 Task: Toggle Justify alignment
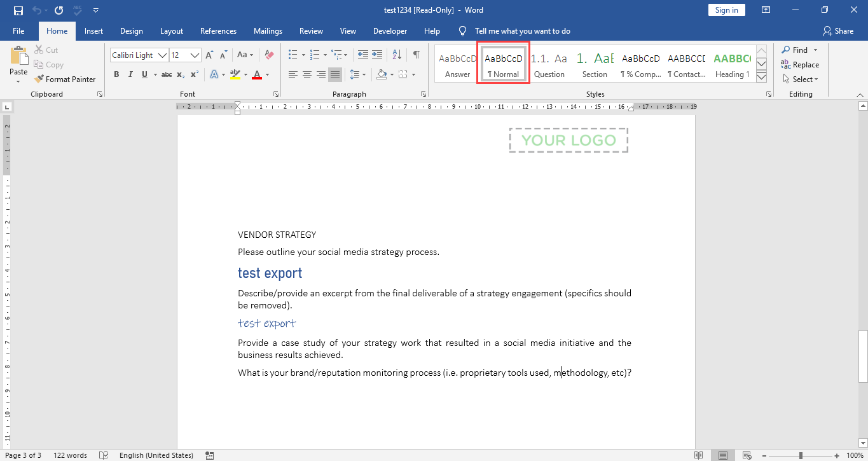pyautogui.click(x=335, y=74)
